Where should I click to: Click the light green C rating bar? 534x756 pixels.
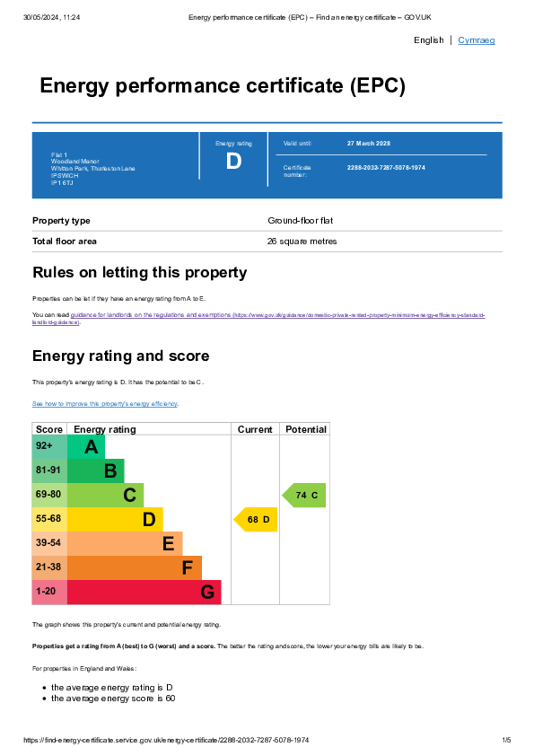105,495
